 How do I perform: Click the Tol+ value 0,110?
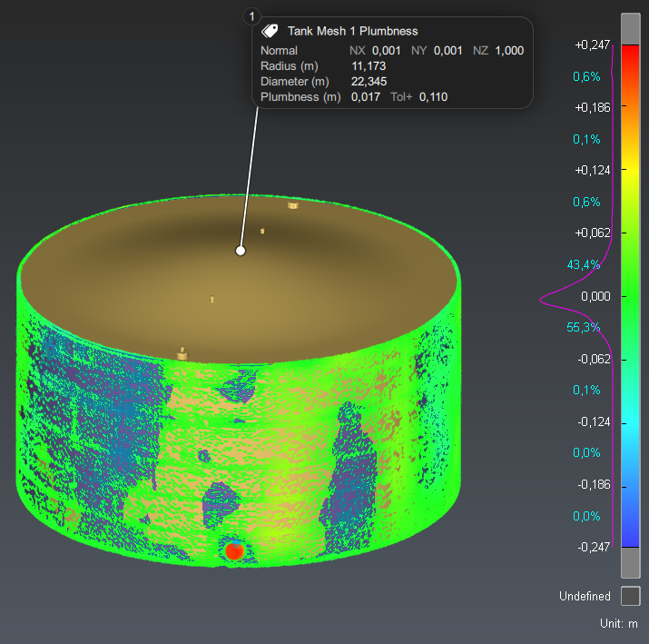pos(433,97)
